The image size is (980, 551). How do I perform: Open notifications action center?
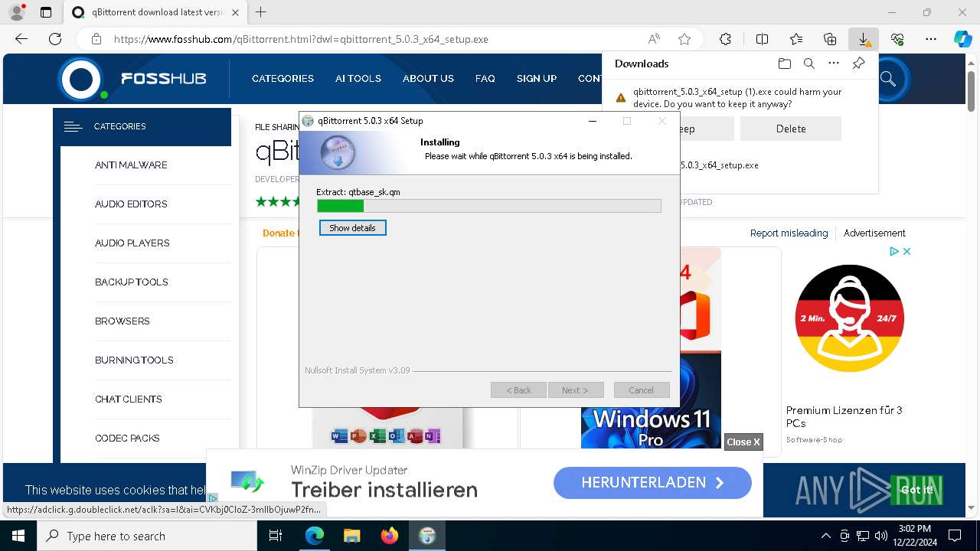955,536
